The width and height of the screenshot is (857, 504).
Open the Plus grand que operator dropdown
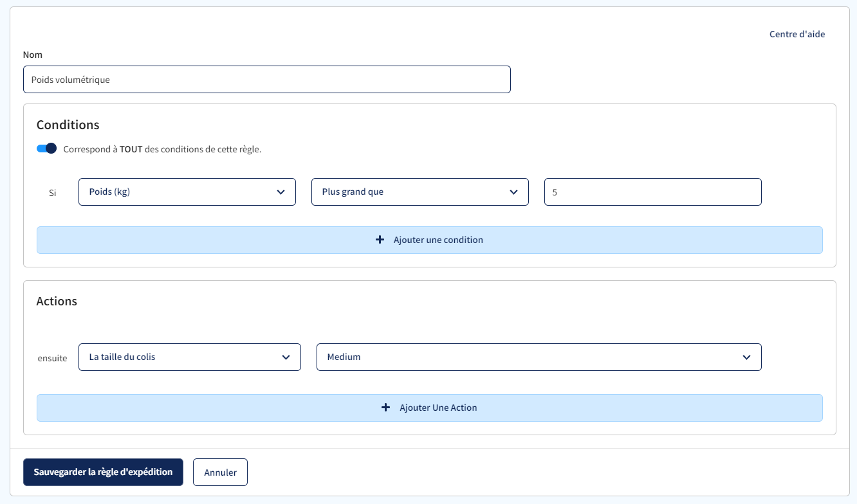[x=420, y=192]
